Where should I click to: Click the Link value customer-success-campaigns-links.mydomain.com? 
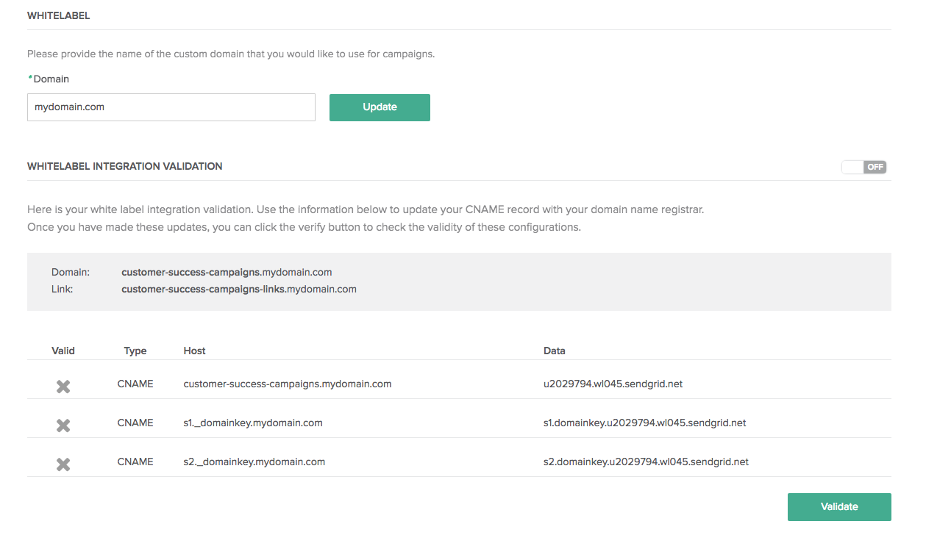click(239, 289)
